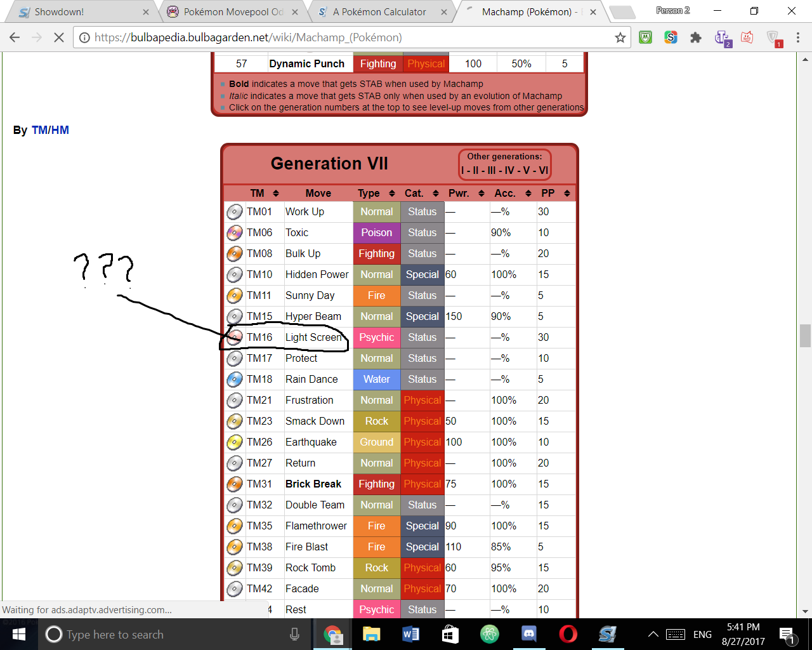Open Microsoft Word from the taskbar

click(410, 634)
